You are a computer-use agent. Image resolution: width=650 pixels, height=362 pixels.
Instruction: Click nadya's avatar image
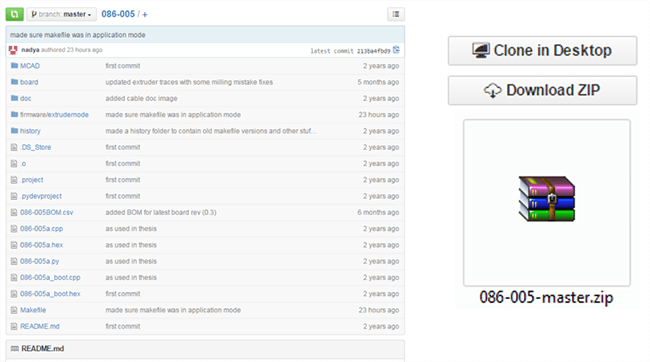click(13, 50)
